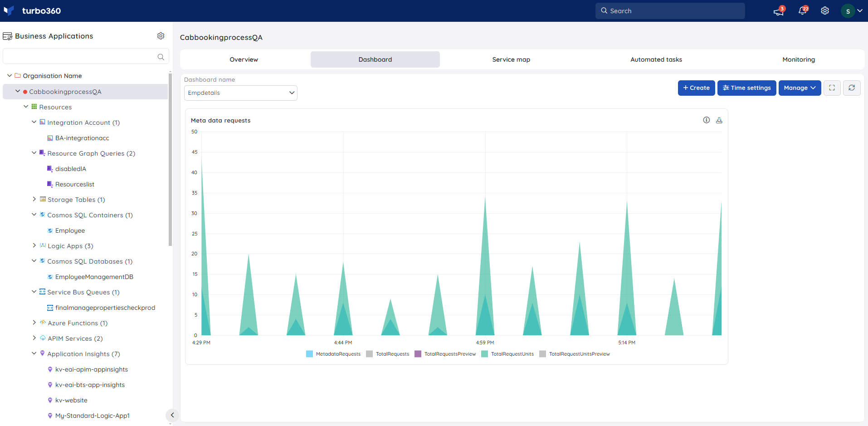Expand the Azure Functions group

tap(34, 323)
